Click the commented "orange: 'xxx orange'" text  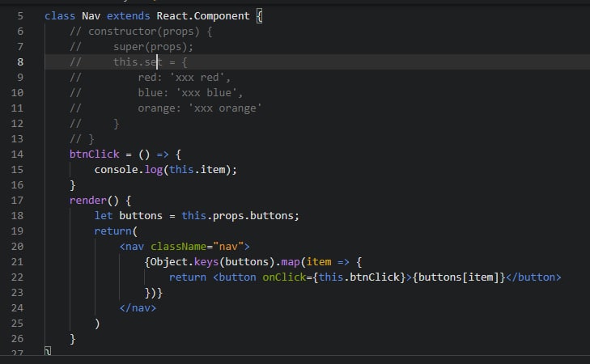[200, 108]
